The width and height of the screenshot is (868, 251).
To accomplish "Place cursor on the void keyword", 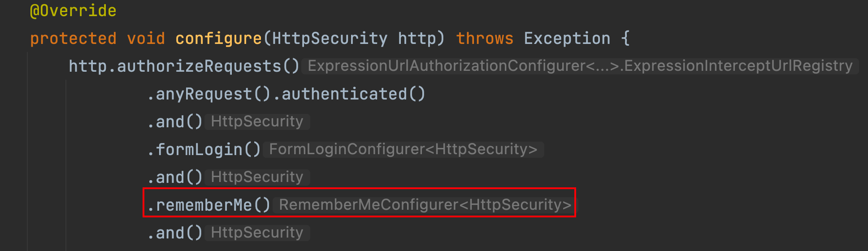I will [x=146, y=39].
